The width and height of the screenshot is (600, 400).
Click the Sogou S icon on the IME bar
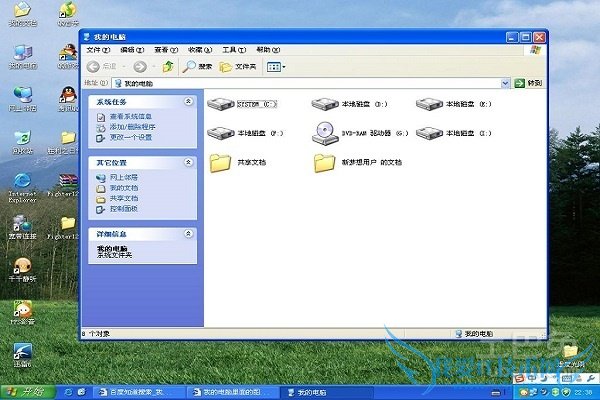coord(519,379)
